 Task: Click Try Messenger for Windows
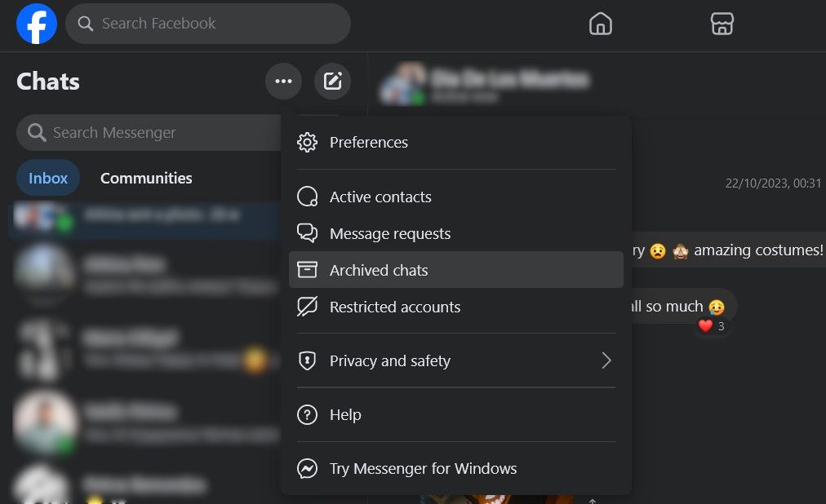point(423,468)
